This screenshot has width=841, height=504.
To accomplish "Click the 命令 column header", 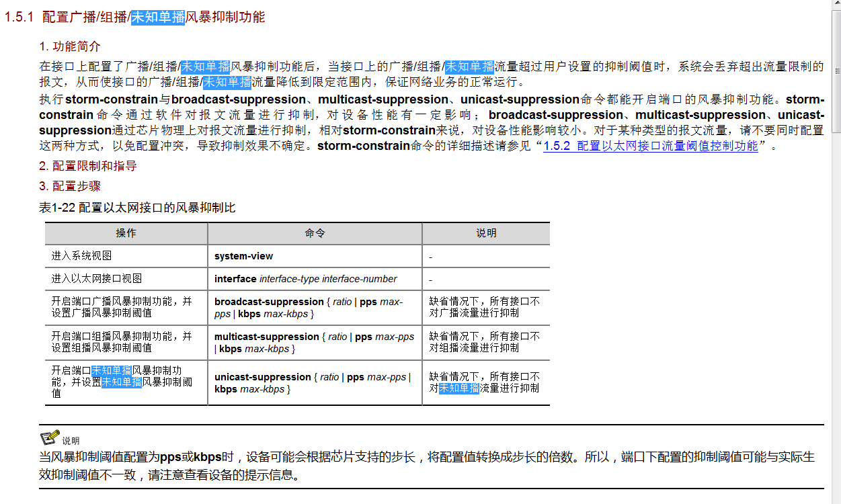I will coord(315,233).
